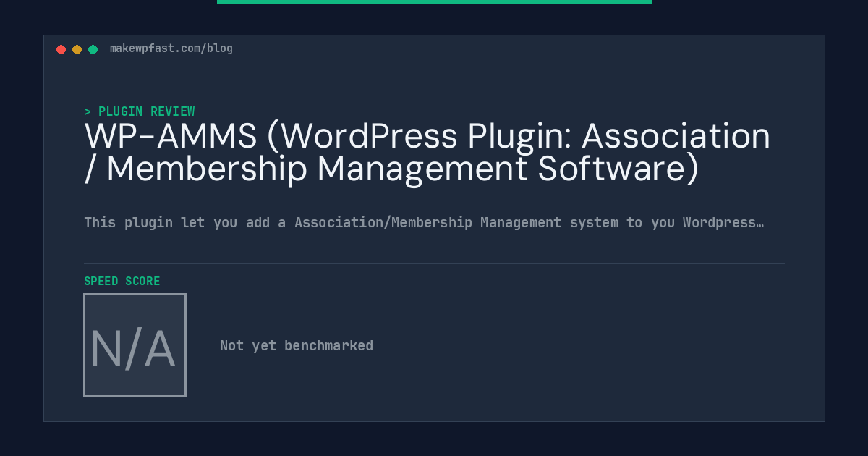The height and width of the screenshot is (456, 868).
Task: Click the makewpfast.com/blog address text
Action: point(171,48)
